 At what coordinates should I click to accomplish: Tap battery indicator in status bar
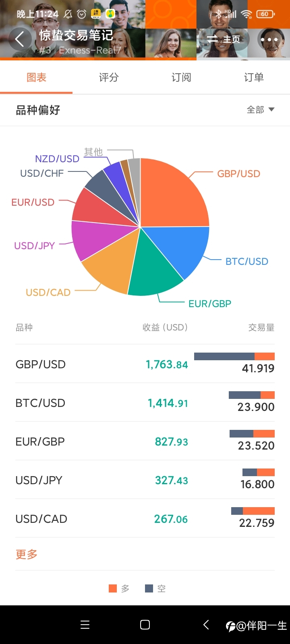point(265,14)
